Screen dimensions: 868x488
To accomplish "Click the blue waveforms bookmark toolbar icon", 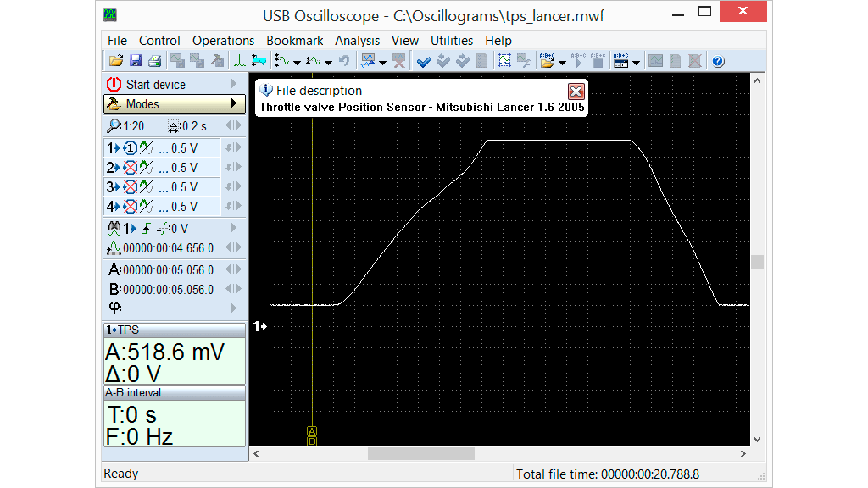I will pyautogui.click(x=368, y=61).
